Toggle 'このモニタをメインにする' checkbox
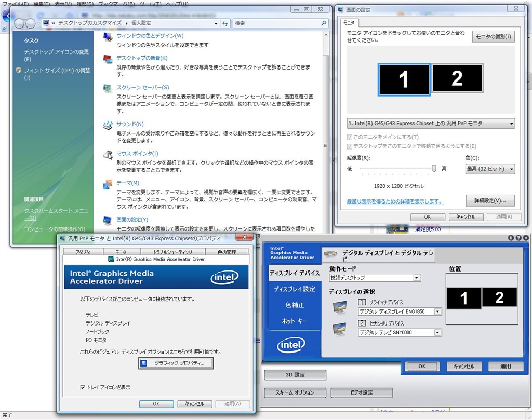The image size is (532, 420). [350, 137]
